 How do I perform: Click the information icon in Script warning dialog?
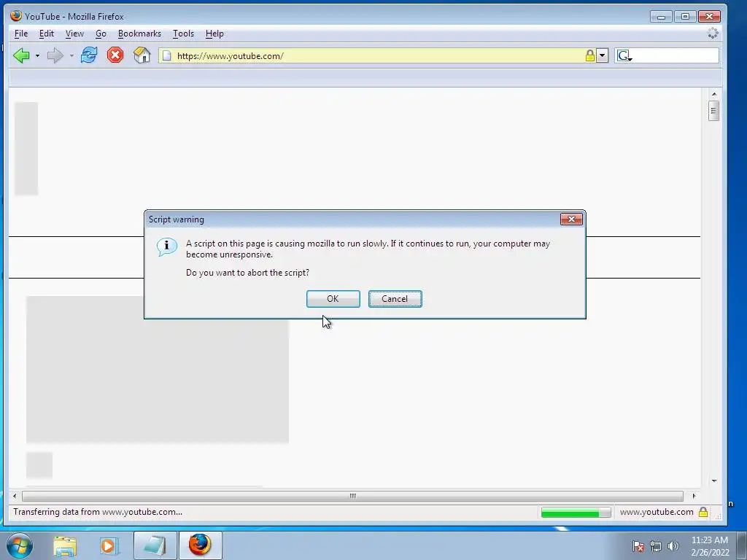pos(167,246)
